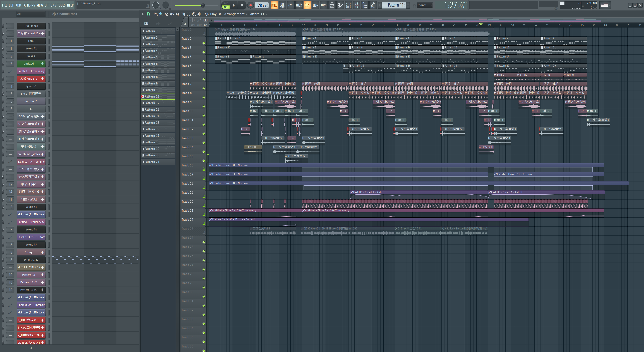Screen dimensions: 644x352
Task: Mute Track 5 with its green dot
Action: tap(204, 70)
